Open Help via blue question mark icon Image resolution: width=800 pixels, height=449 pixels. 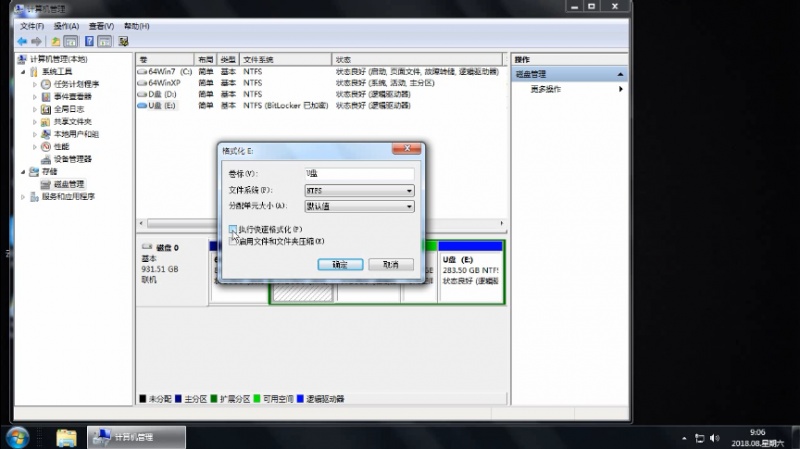click(x=89, y=41)
